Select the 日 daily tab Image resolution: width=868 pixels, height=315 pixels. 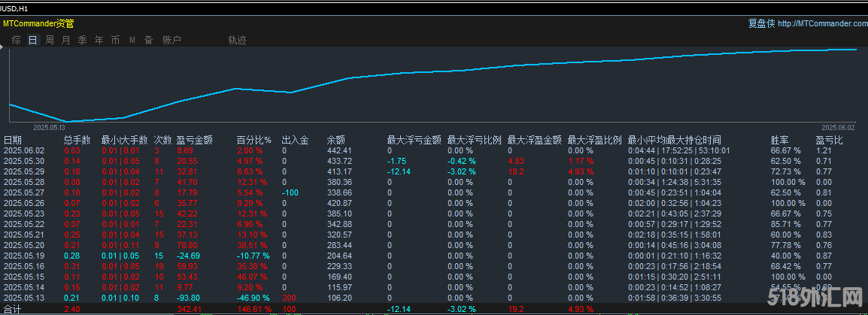33,40
